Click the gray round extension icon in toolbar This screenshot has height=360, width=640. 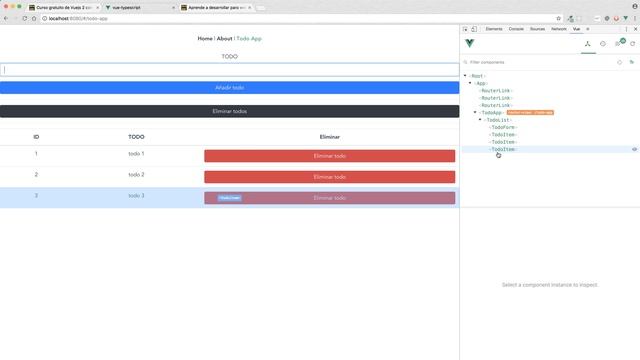tap(607, 18)
